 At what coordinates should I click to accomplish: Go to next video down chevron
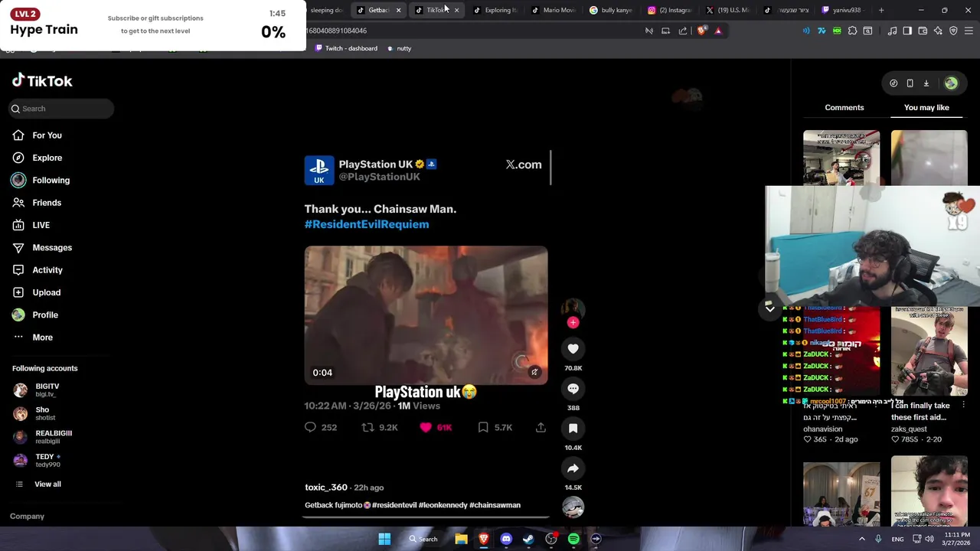click(x=770, y=308)
